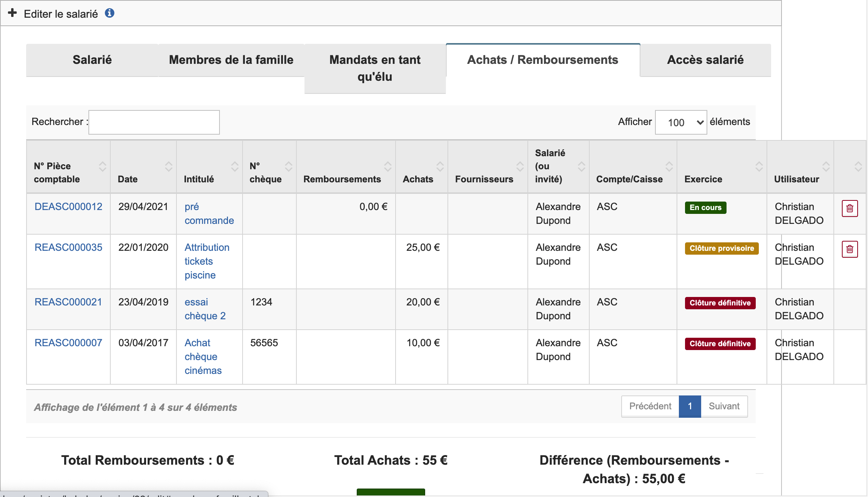The image size is (868, 497).
Task: Open the Mandats en tant qu'élu tab
Action: [375, 68]
